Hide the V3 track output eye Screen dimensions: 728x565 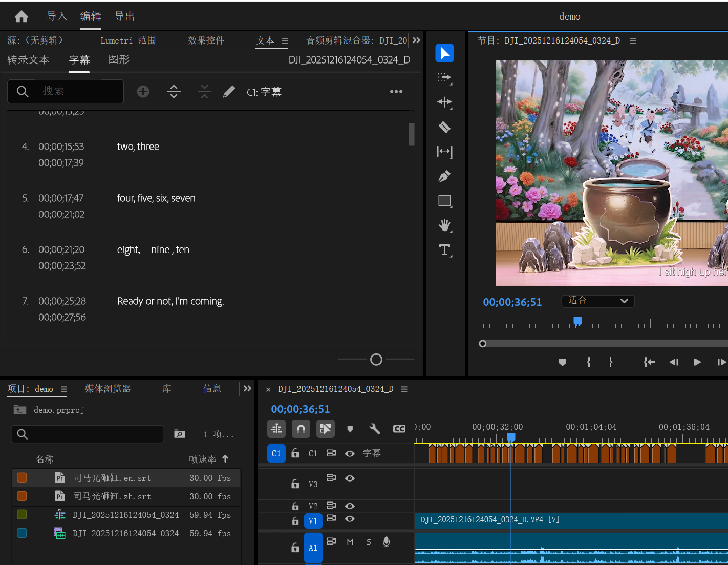[x=350, y=478]
